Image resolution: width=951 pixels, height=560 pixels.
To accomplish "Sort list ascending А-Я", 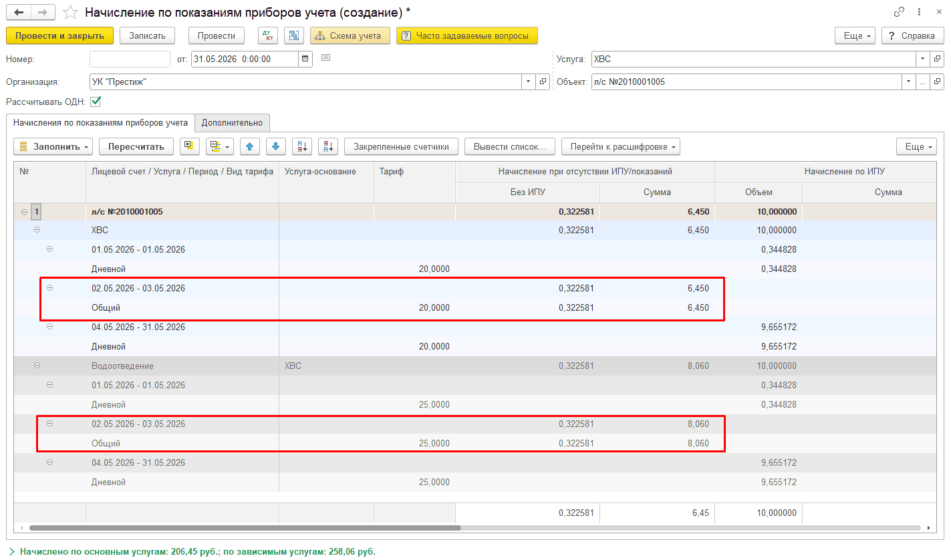I will point(302,146).
